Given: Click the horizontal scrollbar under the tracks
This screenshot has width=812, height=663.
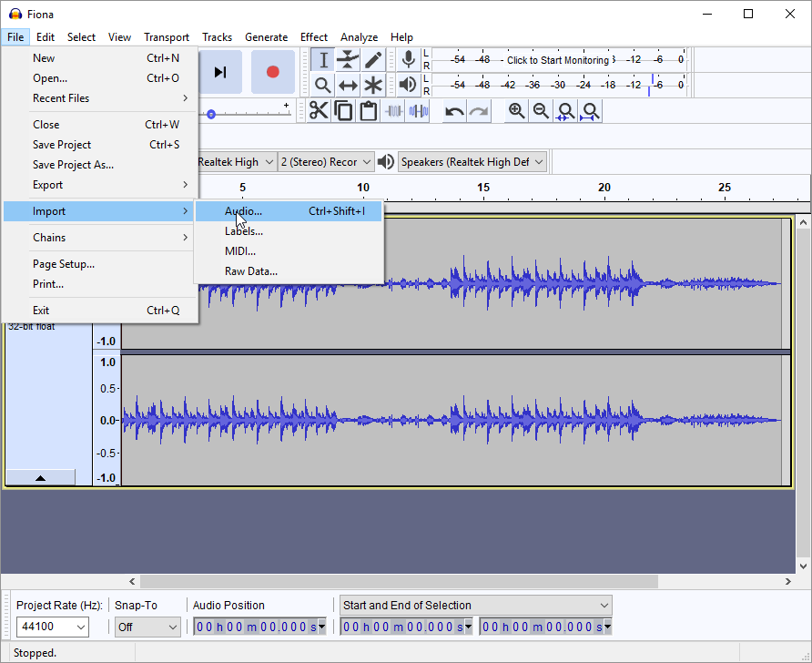Looking at the screenshot, I should (x=398, y=581).
